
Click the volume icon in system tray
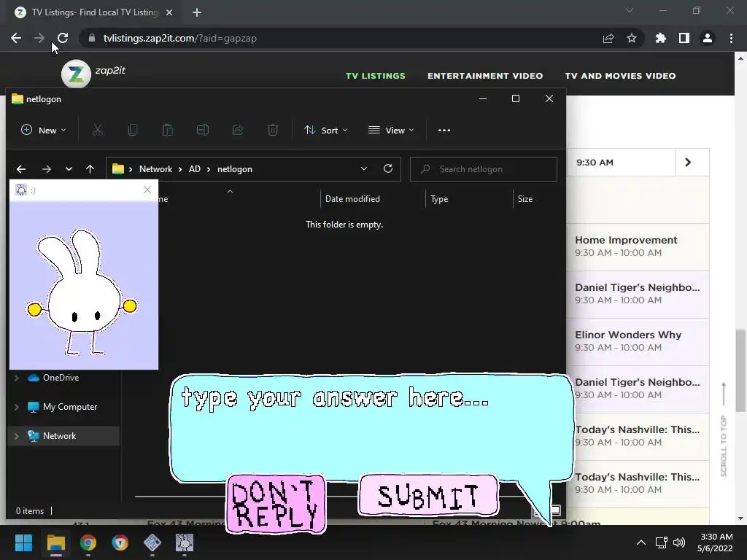(679, 542)
